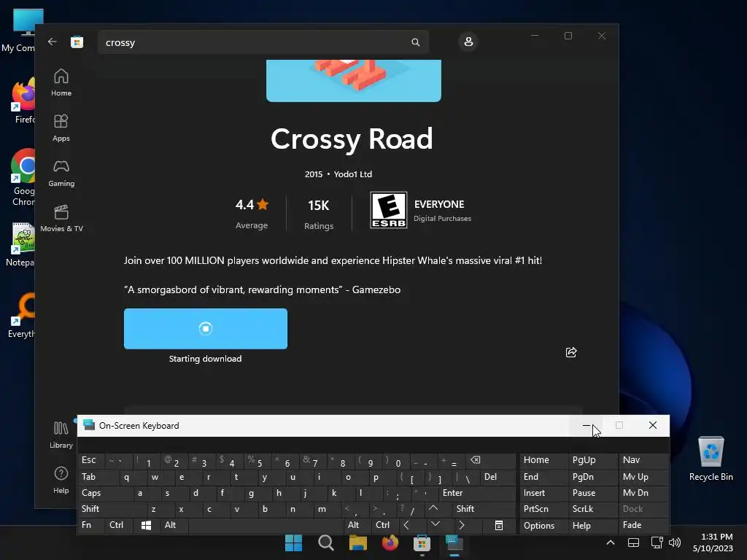Click the 15K Ratings count
Screen dimensions: 747x560
(x=319, y=214)
